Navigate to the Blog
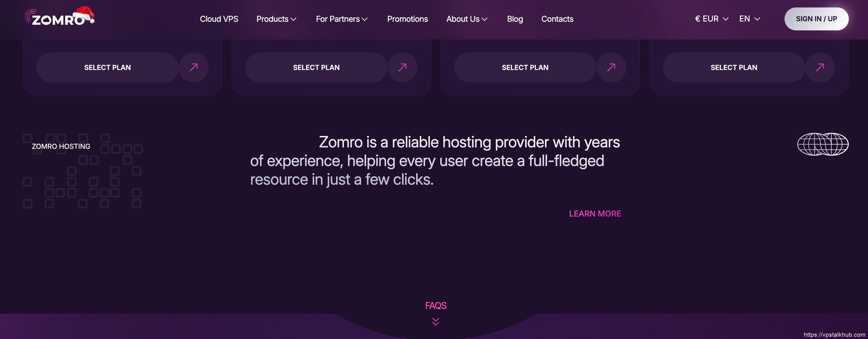 coord(515,19)
